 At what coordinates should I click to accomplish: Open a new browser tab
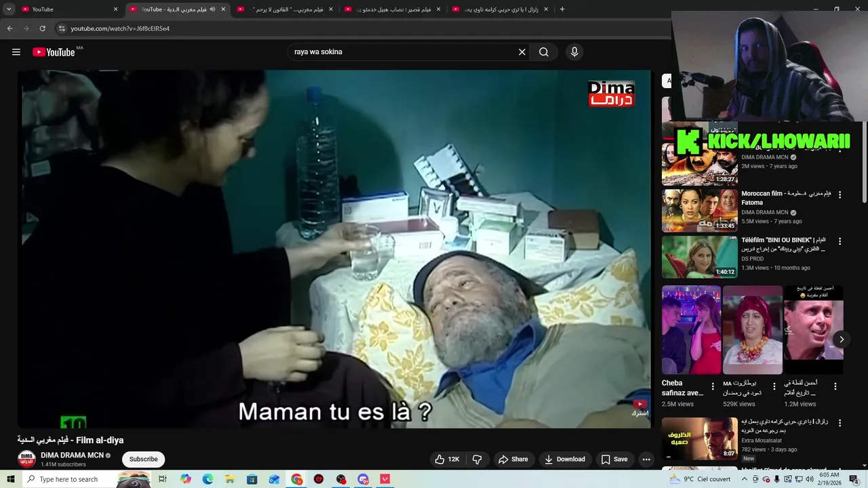click(562, 9)
